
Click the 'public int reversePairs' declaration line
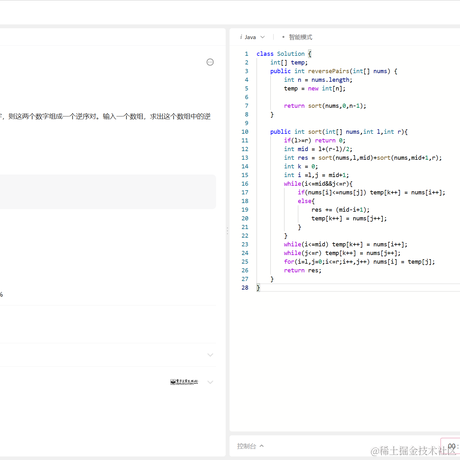(334, 71)
